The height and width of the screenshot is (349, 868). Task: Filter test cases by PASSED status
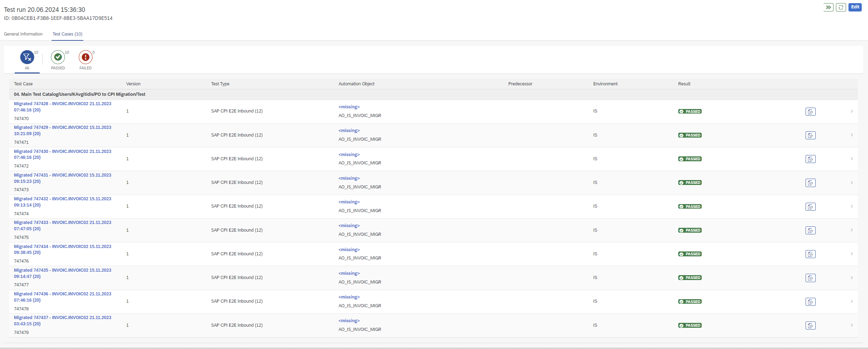pyautogui.click(x=58, y=57)
